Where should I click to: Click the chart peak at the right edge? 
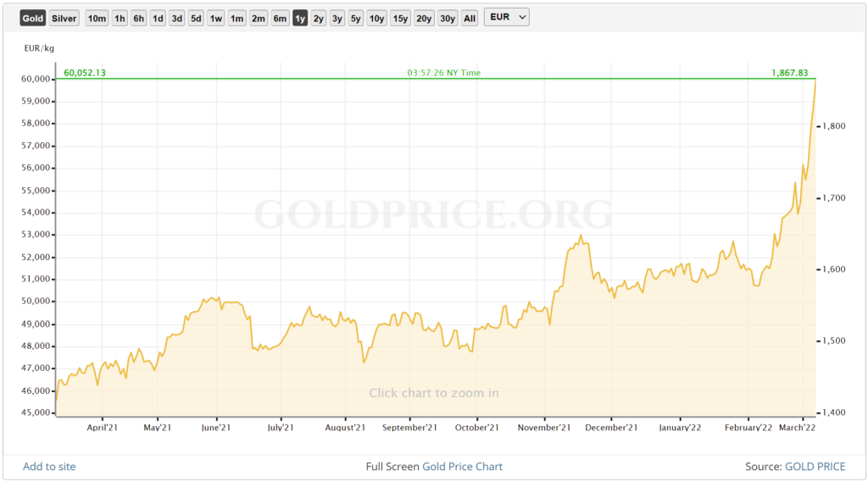tap(815, 80)
